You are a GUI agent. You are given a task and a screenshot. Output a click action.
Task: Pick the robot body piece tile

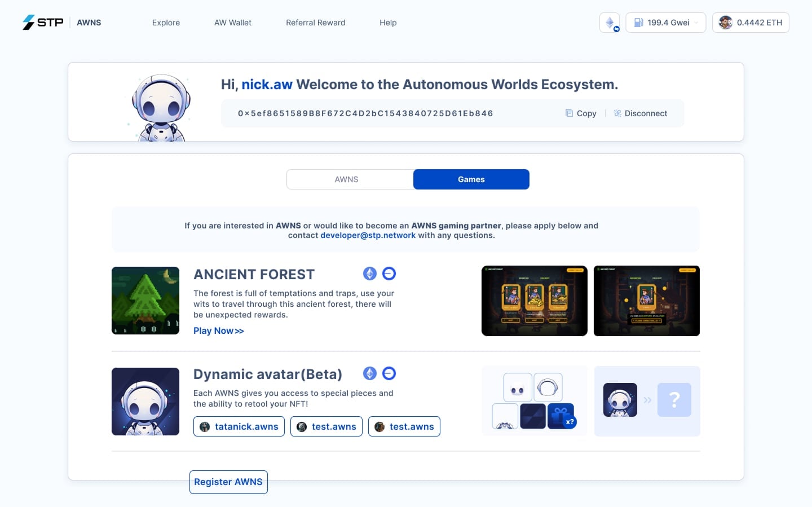pos(505,416)
